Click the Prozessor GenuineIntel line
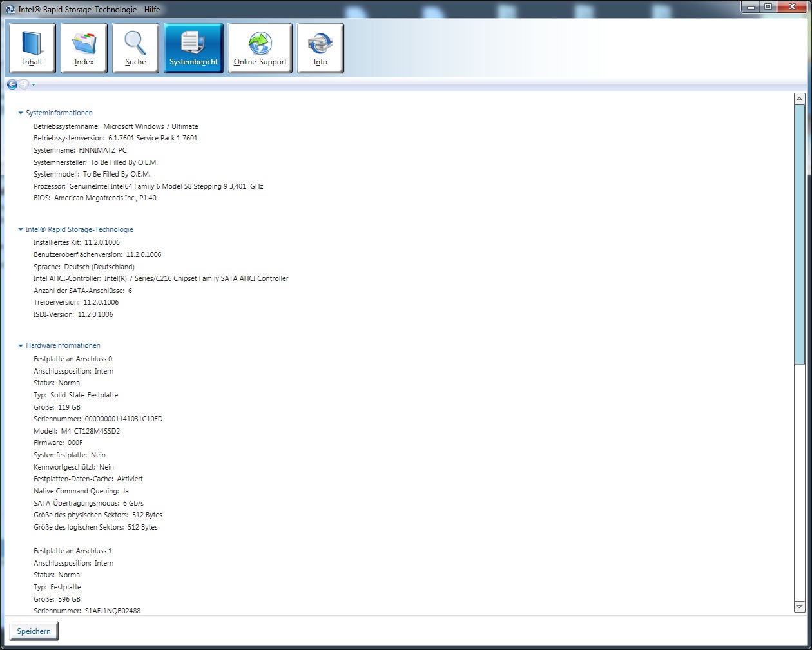This screenshot has width=812, height=650. pyautogui.click(x=149, y=186)
